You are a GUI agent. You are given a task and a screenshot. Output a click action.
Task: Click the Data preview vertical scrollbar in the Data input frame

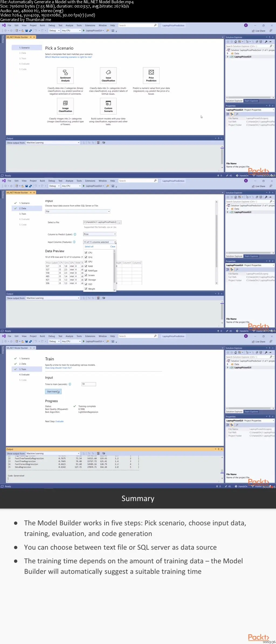point(216,243)
